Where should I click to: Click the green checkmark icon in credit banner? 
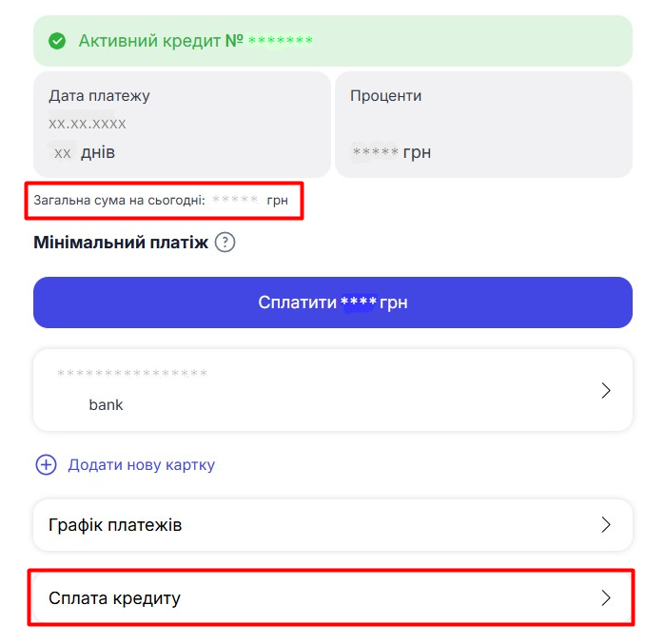point(57,41)
